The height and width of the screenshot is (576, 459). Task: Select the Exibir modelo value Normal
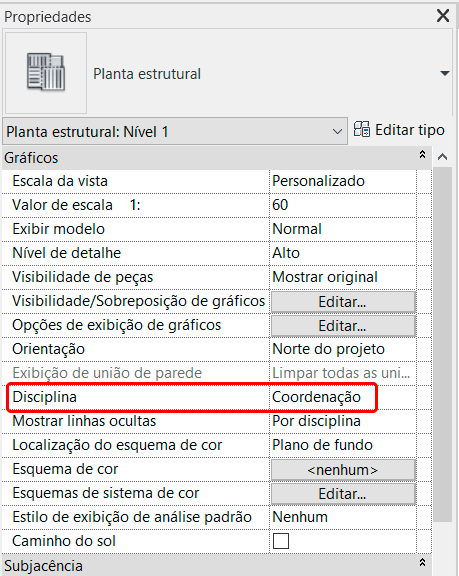click(x=343, y=229)
